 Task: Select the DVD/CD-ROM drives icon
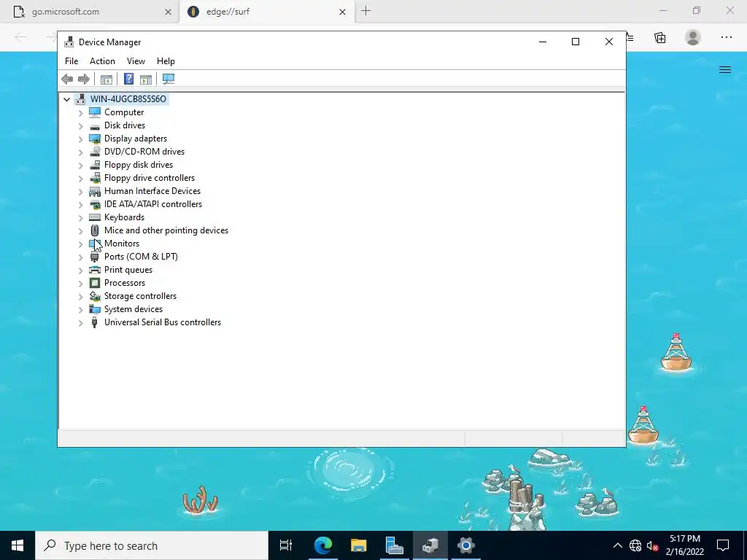point(95,152)
